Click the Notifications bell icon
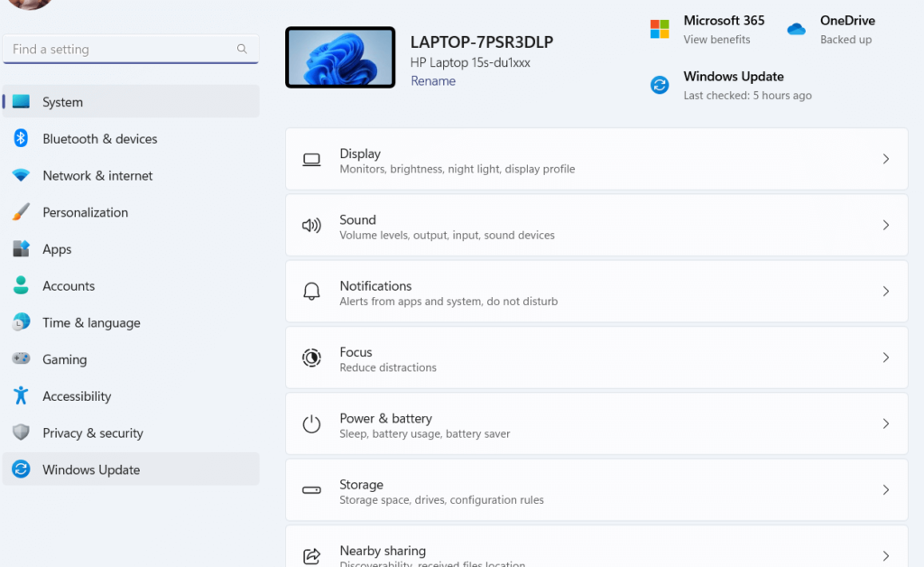This screenshot has width=924, height=567. coord(311,291)
